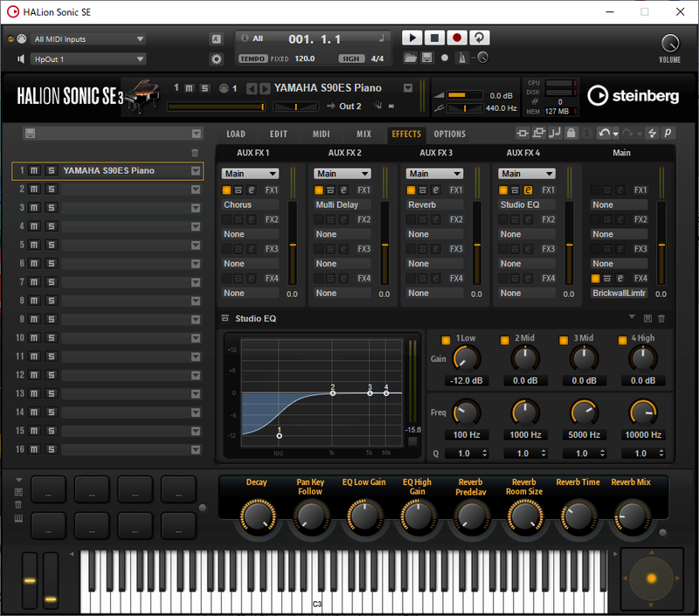Screen dimensions: 699x616
Task: Mute slot 1 YAMAHA S90ES Piano
Action: (34, 170)
